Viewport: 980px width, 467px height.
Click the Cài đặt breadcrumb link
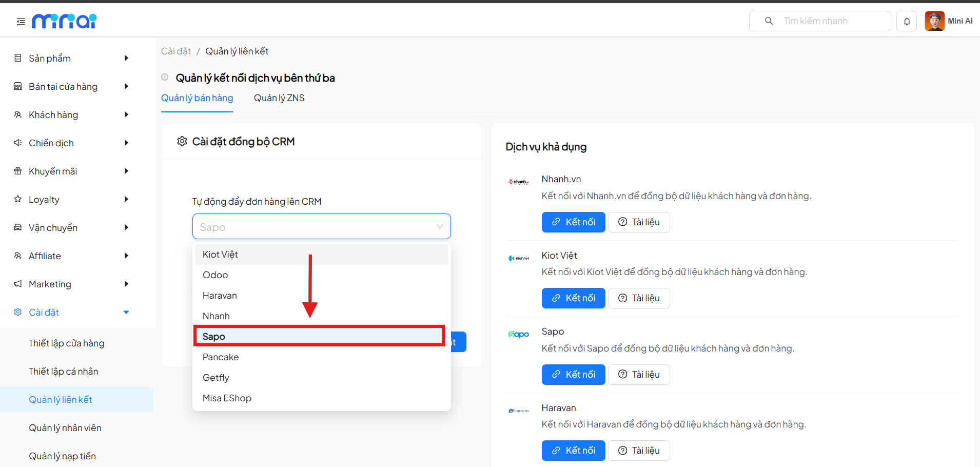click(x=176, y=51)
